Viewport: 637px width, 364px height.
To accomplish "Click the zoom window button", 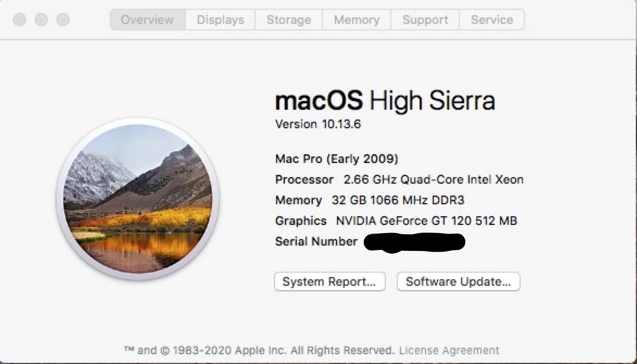I will point(63,20).
